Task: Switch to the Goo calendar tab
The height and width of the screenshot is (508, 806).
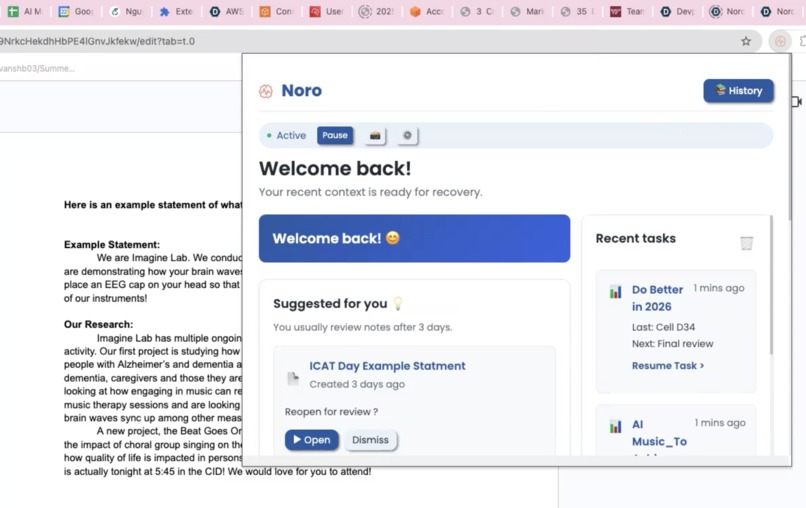Action: [76, 11]
